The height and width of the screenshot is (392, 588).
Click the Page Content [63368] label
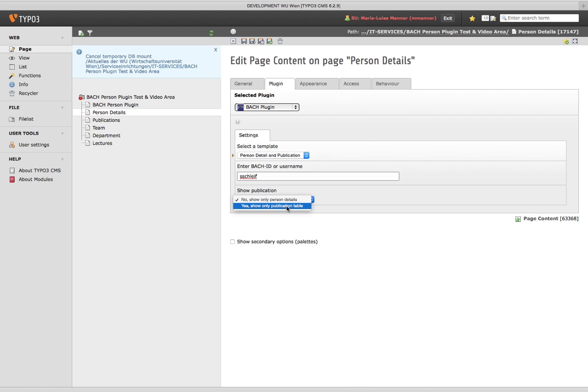coord(551,219)
